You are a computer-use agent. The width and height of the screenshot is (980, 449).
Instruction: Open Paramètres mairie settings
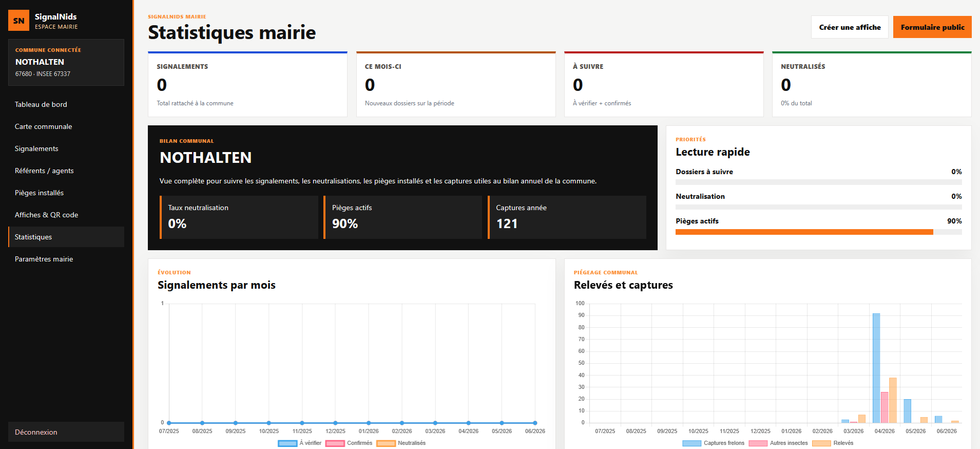pyautogui.click(x=66, y=259)
